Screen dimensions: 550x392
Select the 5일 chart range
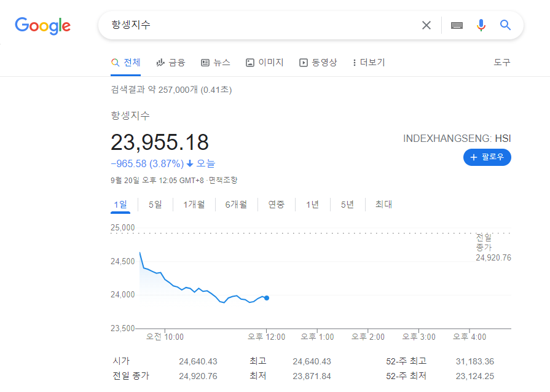coord(155,205)
